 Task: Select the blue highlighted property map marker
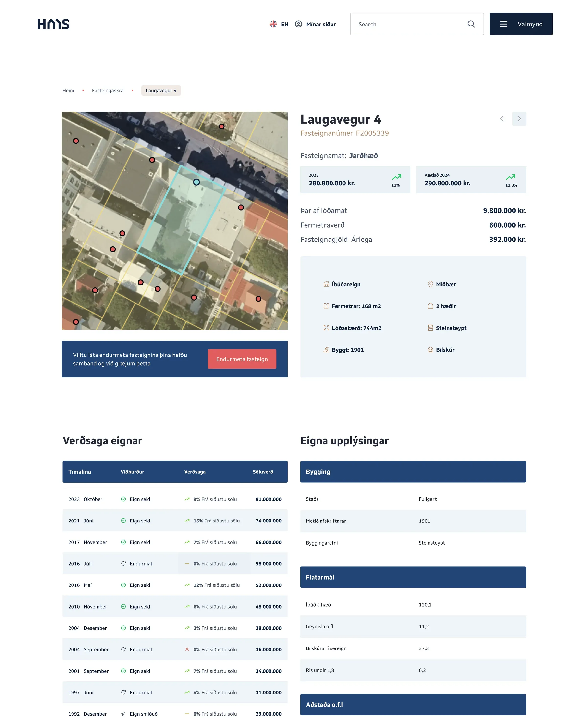(x=196, y=182)
